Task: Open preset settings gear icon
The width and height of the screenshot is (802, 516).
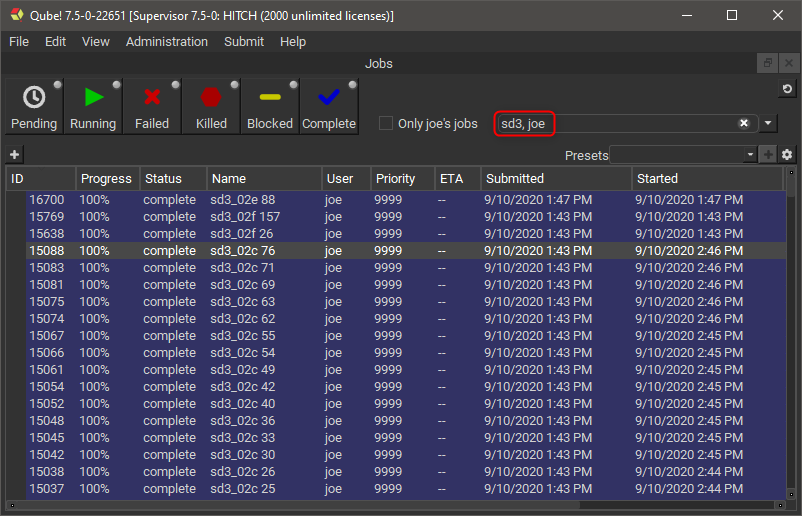Action: 787,155
